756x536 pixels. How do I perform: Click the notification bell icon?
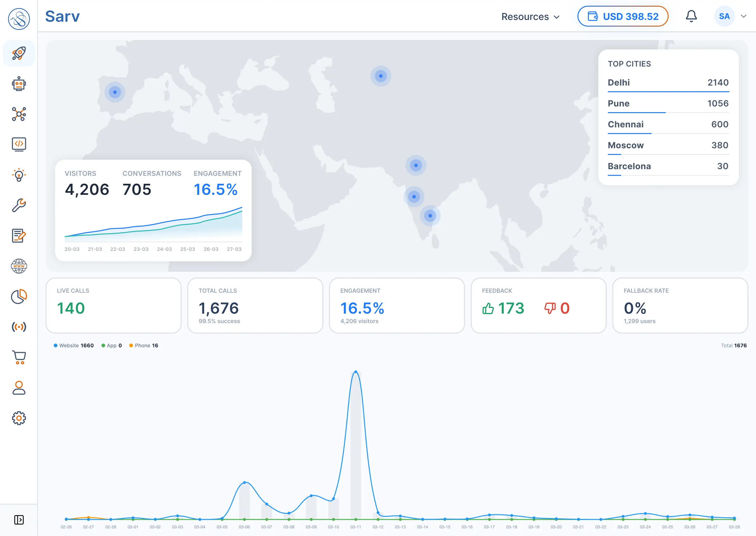691,16
